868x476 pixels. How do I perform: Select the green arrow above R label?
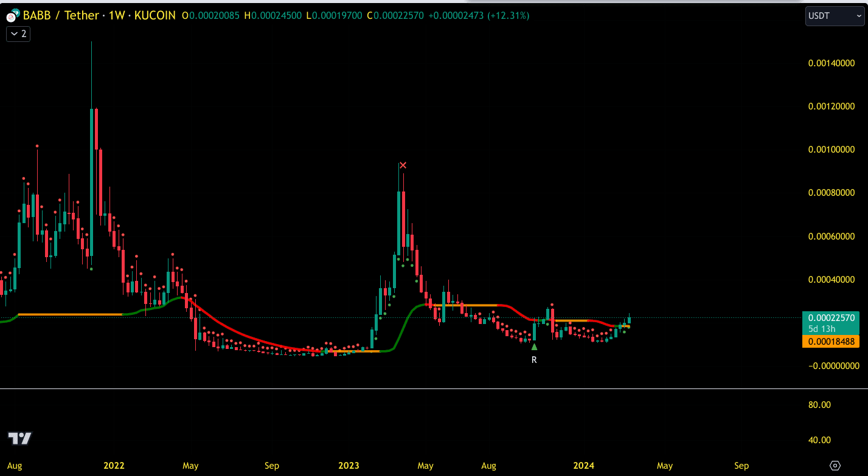(534, 347)
